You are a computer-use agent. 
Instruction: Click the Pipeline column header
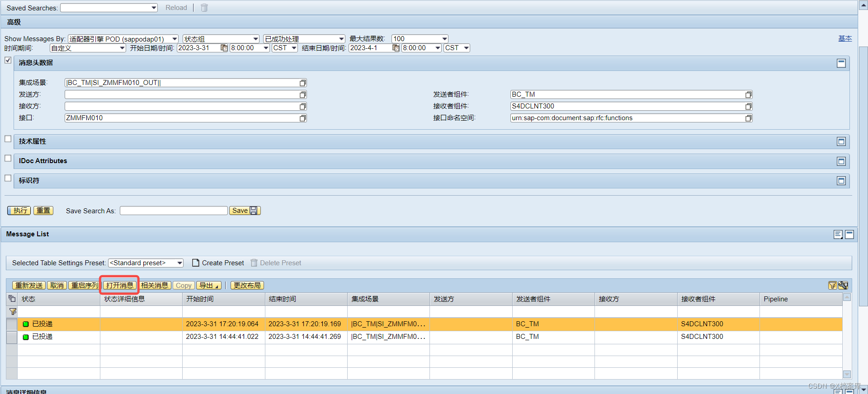tap(801, 299)
